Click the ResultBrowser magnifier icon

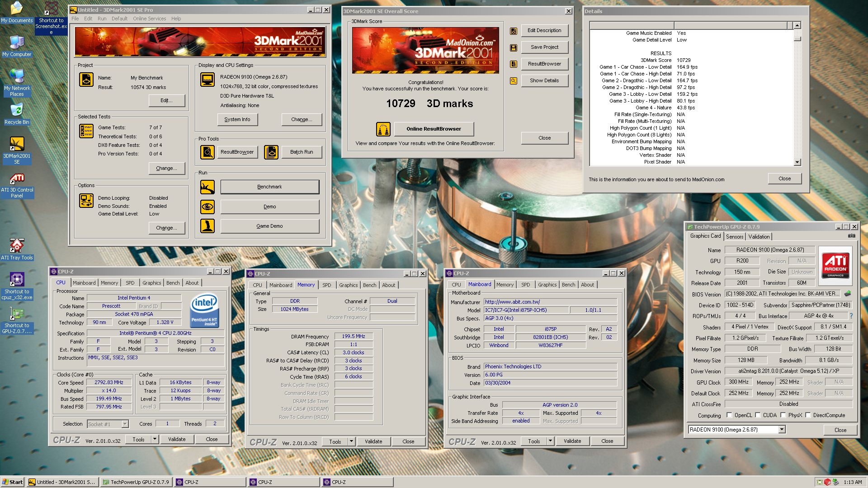click(x=208, y=152)
